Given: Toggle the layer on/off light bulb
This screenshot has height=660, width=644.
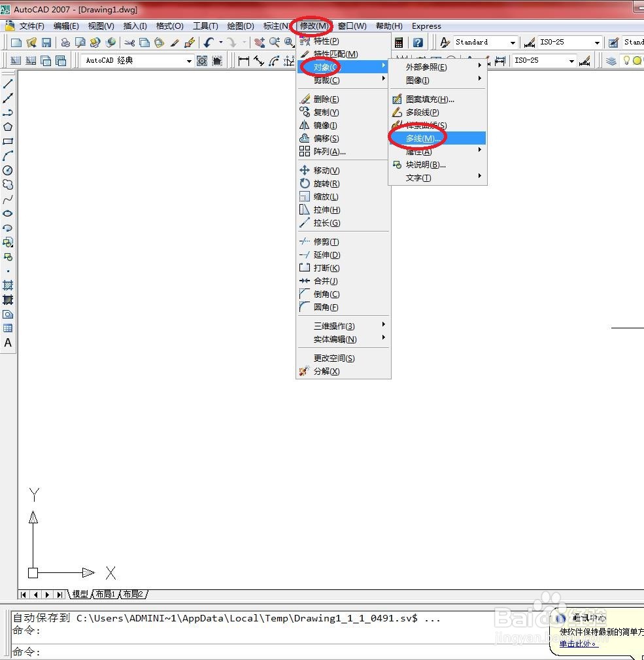Looking at the screenshot, I should point(626,61).
